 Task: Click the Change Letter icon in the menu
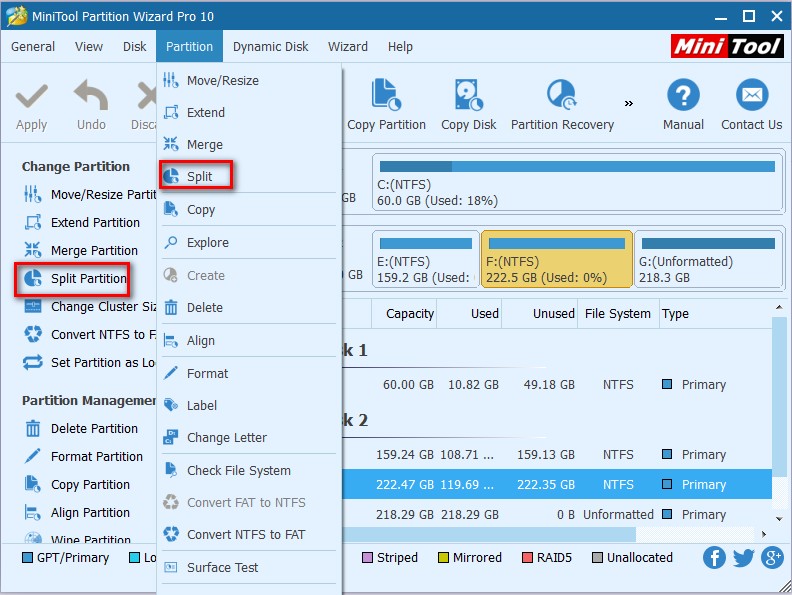pyautogui.click(x=171, y=437)
